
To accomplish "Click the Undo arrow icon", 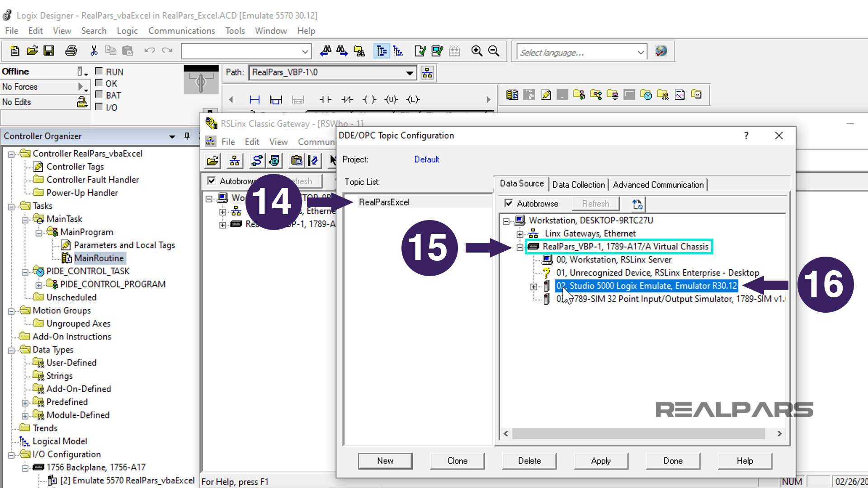I will click(150, 51).
